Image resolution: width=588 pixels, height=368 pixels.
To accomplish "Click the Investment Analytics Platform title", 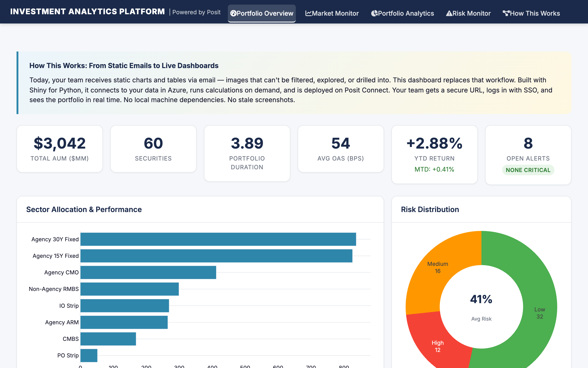I will pos(88,12).
